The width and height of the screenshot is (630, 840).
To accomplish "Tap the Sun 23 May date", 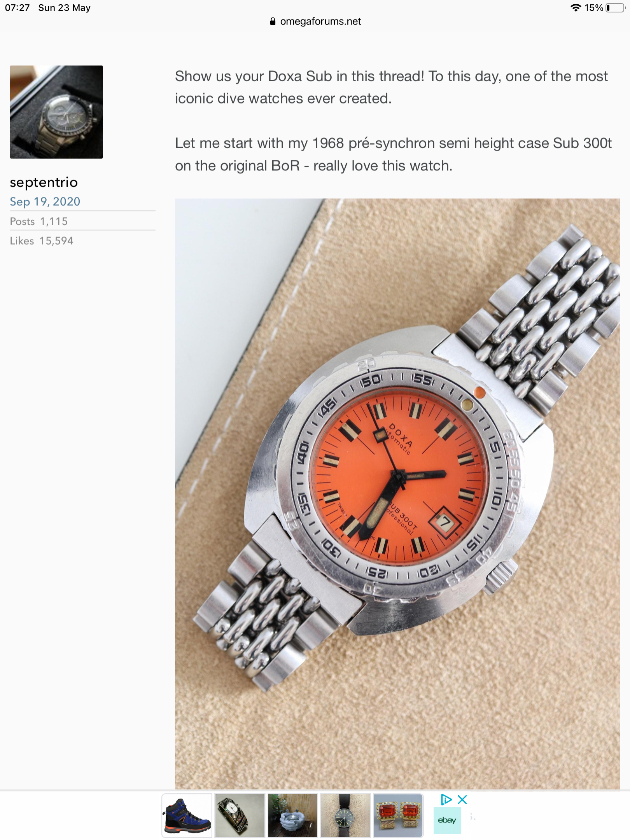I will [65, 8].
